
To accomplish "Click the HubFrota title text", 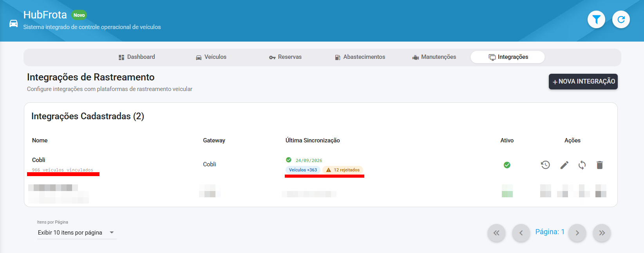I will click(45, 15).
